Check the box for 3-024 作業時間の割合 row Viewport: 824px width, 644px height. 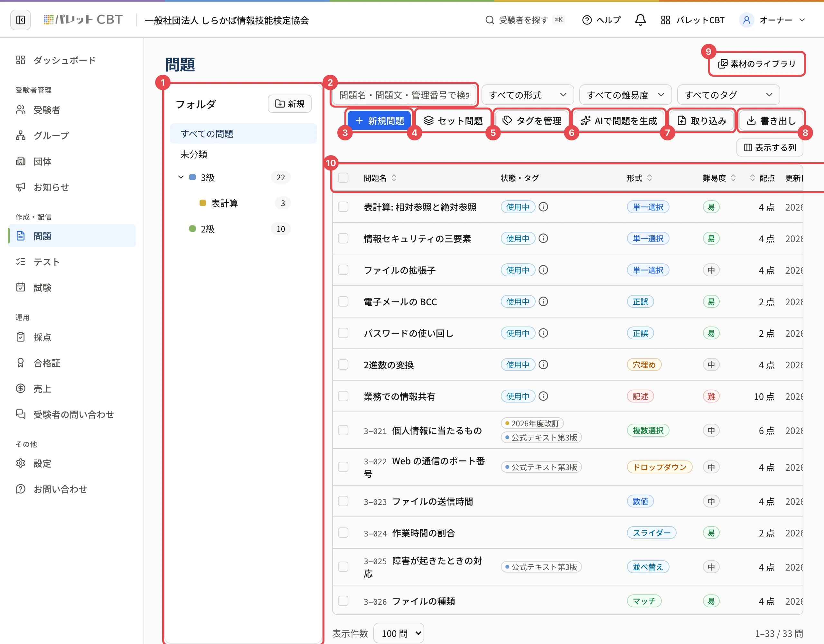tap(343, 533)
